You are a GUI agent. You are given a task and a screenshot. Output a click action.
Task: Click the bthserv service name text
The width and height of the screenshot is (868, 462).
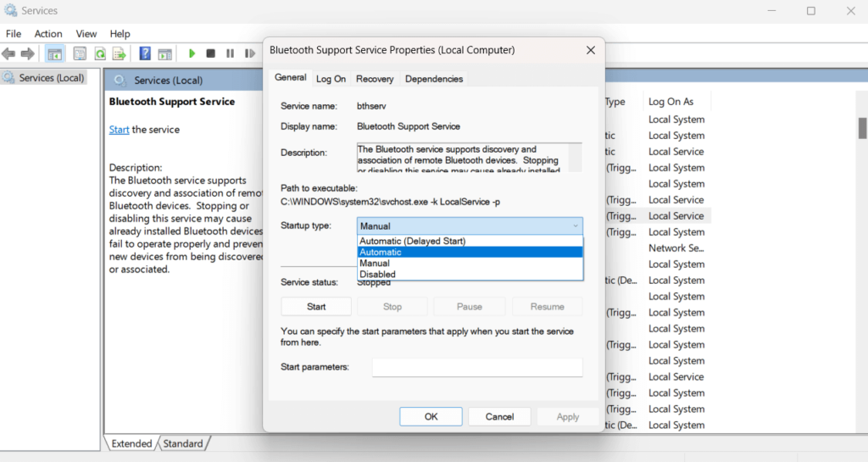[371, 106]
